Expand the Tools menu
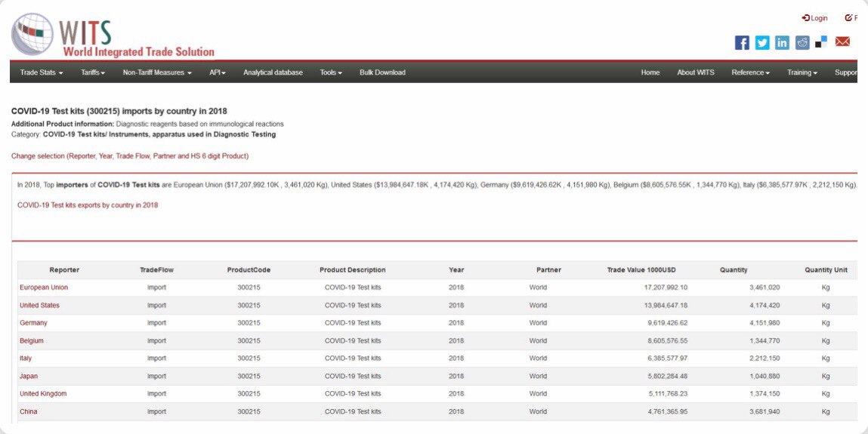 tap(331, 72)
